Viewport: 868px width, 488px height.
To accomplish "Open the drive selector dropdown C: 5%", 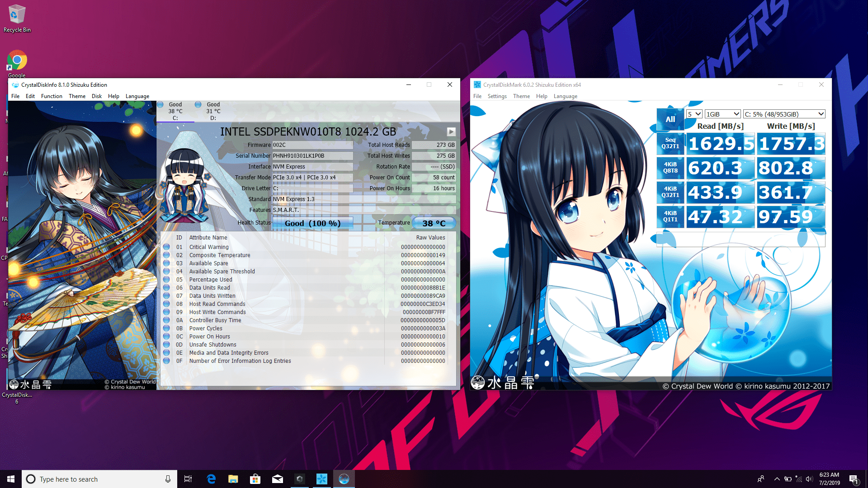I will (784, 114).
